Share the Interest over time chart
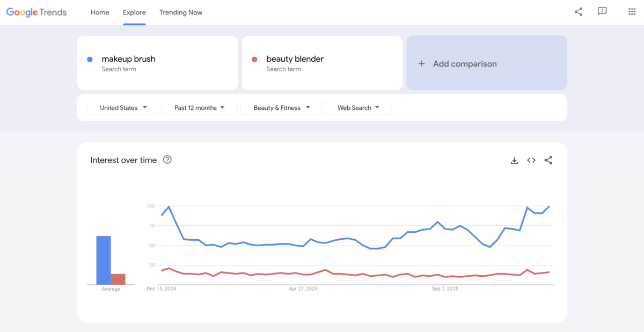Image resolution: width=644 pixels, height=332 pixels. tap(548, 160)
